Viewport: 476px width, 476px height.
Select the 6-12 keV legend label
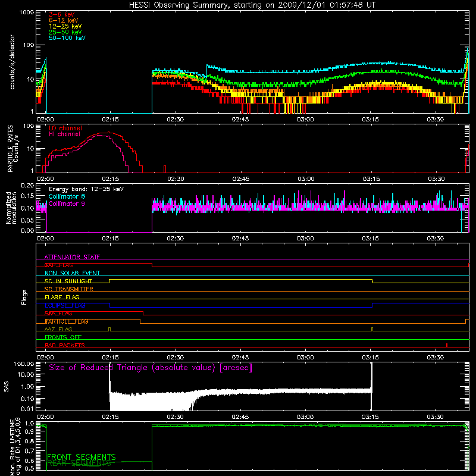[x=64, y=20]
